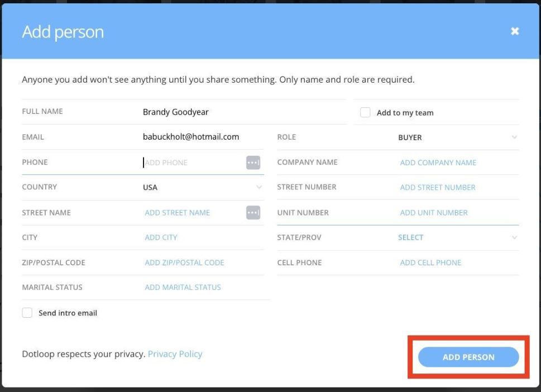The image size is (541, 392).
Task: Open autofill icon in Street Name field
Action: [x=253, y=213]
